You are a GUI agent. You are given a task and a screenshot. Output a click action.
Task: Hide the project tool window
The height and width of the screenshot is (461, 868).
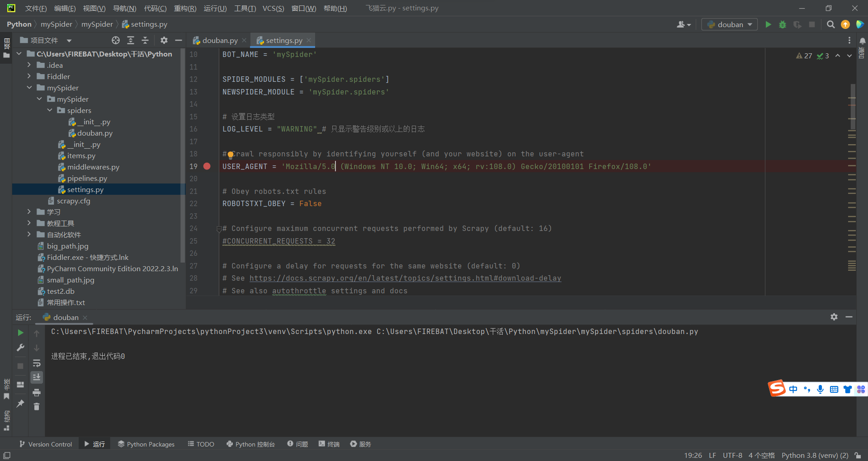point(179,40)
